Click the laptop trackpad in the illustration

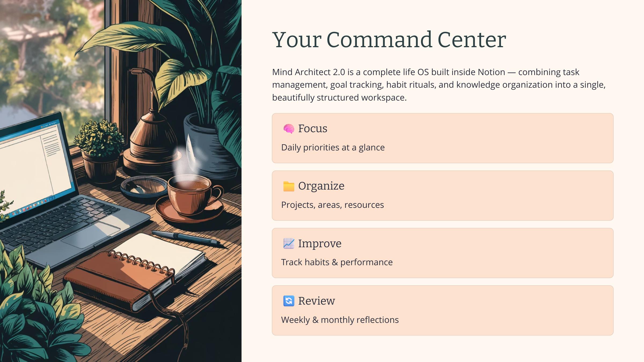tap(91, 235)
